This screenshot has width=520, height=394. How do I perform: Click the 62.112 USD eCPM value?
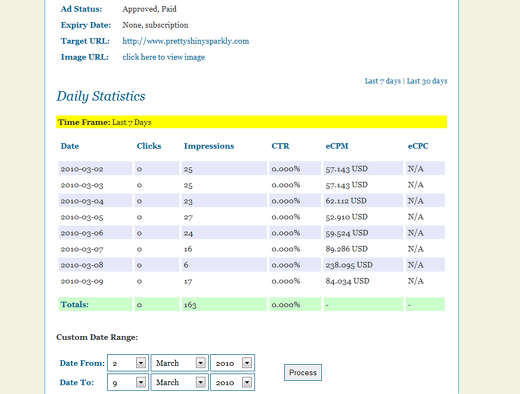coord(346,201)
